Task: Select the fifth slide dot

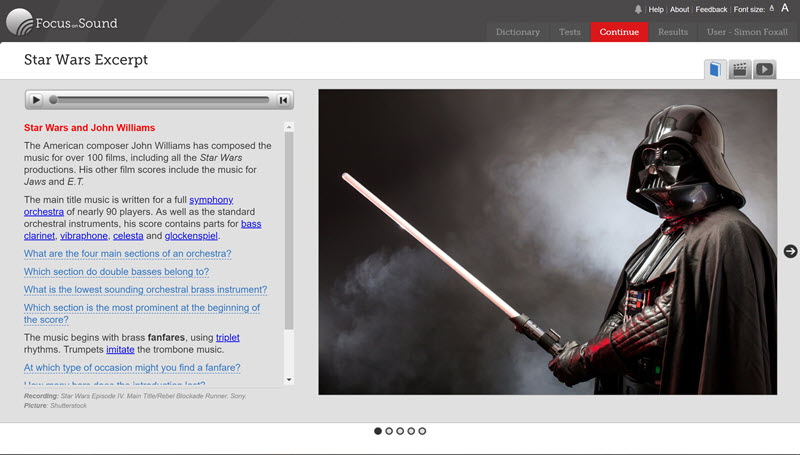Action: pos(422,431)
